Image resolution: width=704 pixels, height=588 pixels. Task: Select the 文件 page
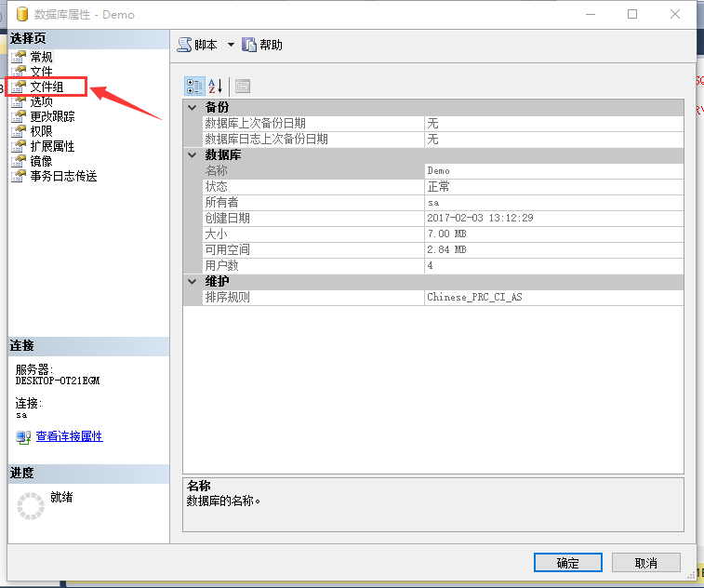[41, 72]
